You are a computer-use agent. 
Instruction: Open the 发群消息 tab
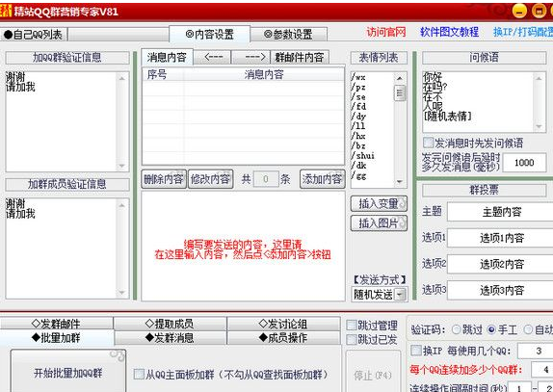(170, 338)
